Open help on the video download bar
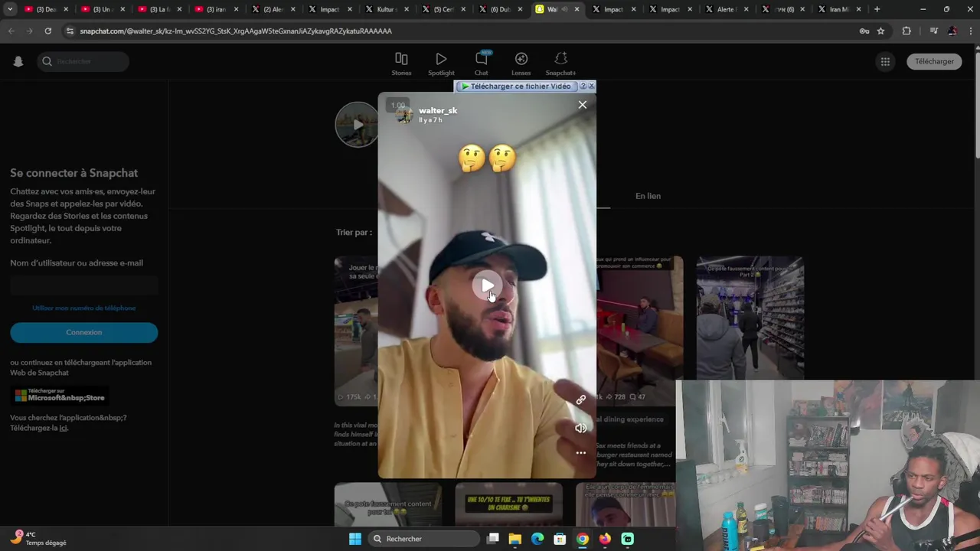The image size is (980, 551). [x=583, y=86]
